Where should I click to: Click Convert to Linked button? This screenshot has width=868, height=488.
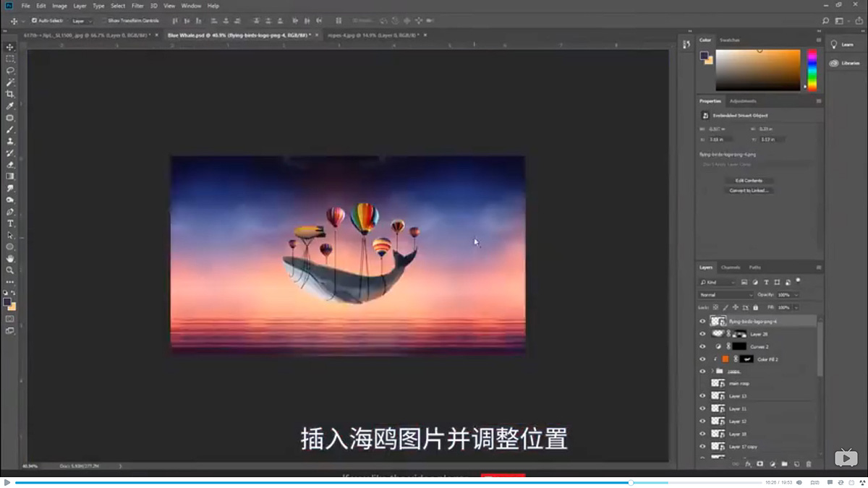(x=749, y=190)
